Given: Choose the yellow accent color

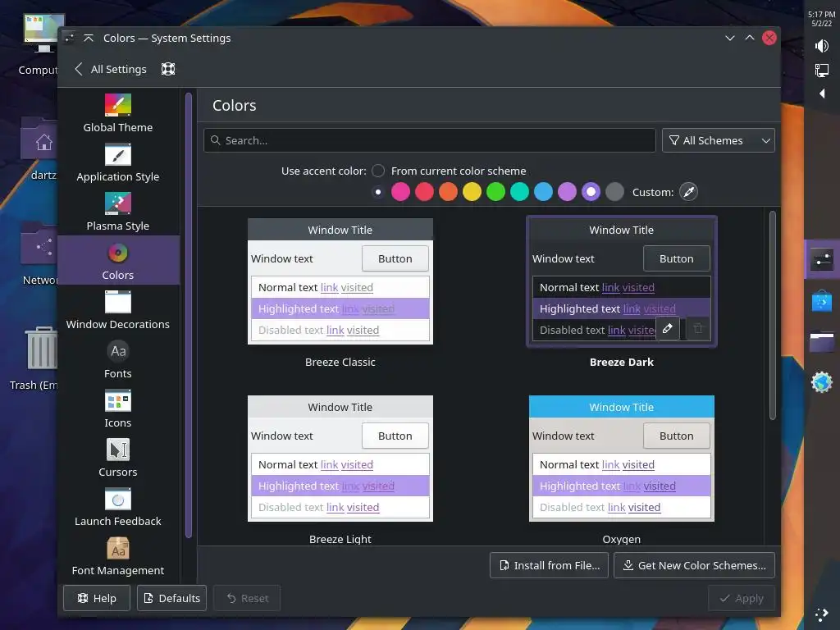Looking at the screenshot, I should coord(472,192).
